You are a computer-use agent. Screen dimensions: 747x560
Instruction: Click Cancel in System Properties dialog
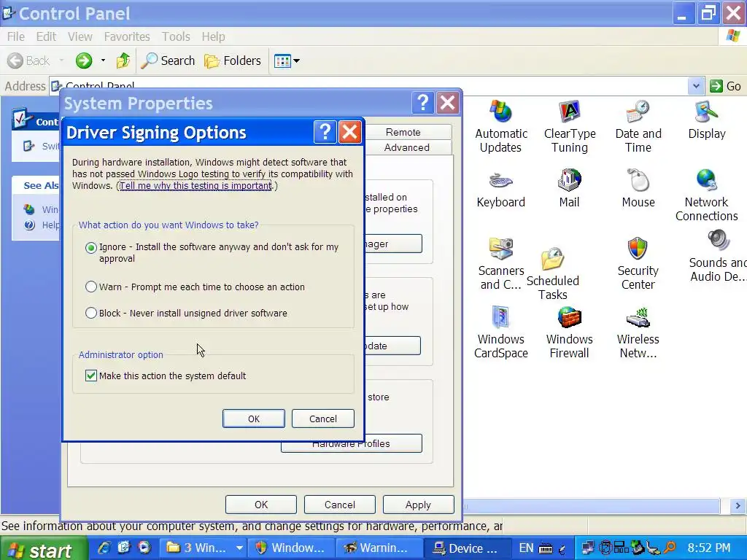click(x=340, y=505)
